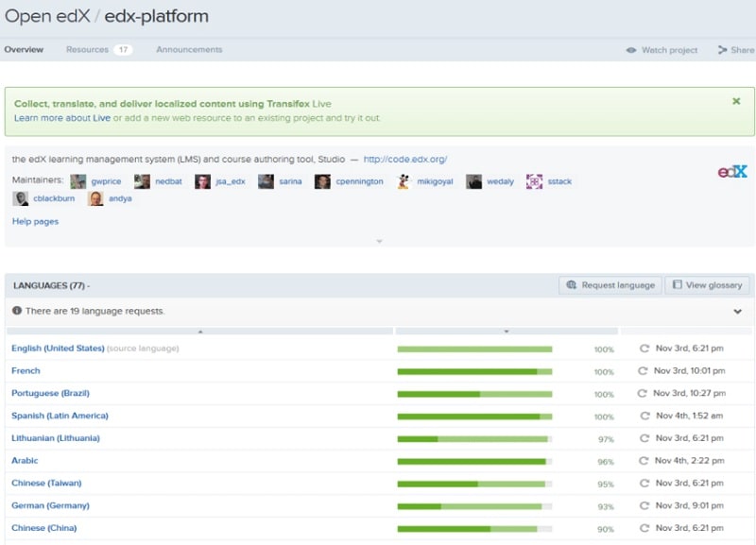Image resolution: width=756 pixels, height=545 pixels.
Task: Click the eye icon beside Watch project
Action: [x=631, y=50]
